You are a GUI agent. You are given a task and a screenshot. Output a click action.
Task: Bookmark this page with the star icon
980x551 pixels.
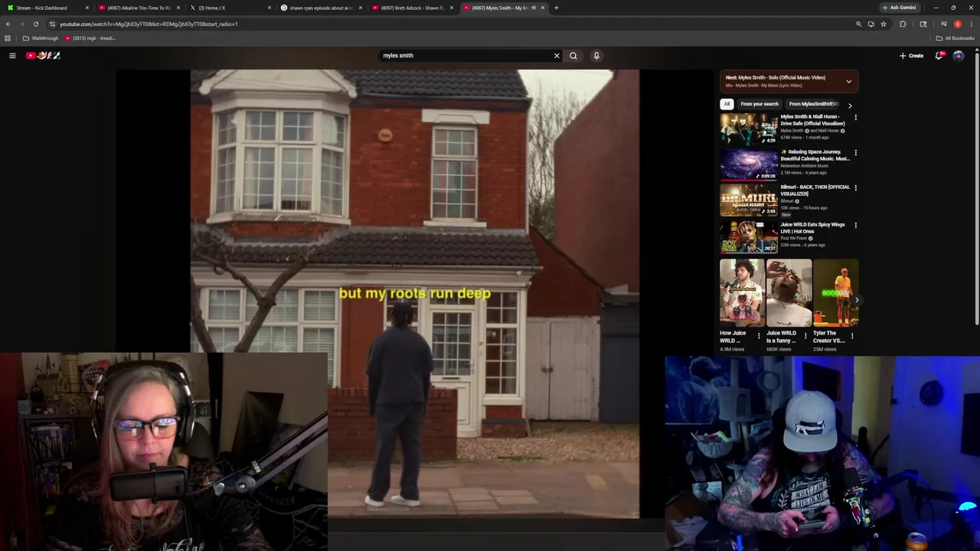pyautogui.click(x=884, y=24)
